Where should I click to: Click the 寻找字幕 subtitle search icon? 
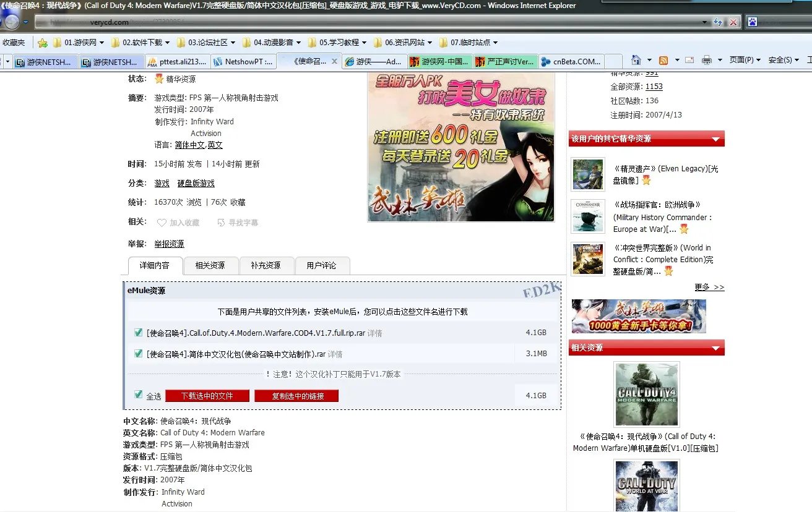tap(221, 222)
